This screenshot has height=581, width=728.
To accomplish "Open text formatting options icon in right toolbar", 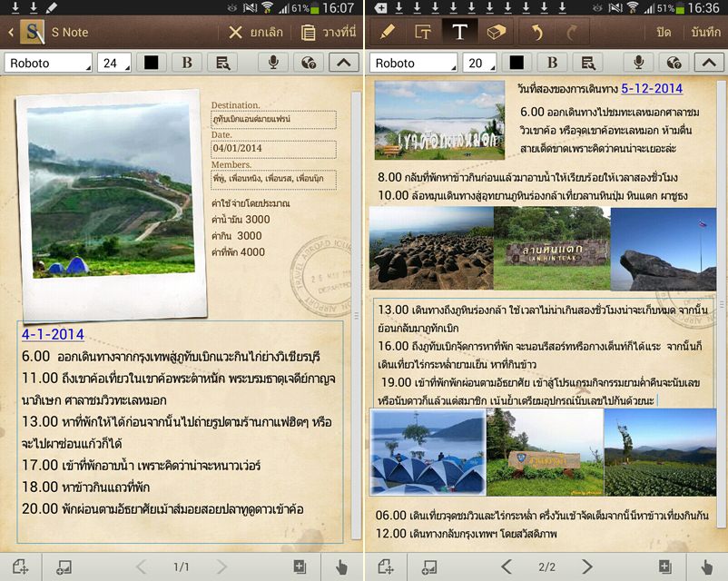I will 588,63.
